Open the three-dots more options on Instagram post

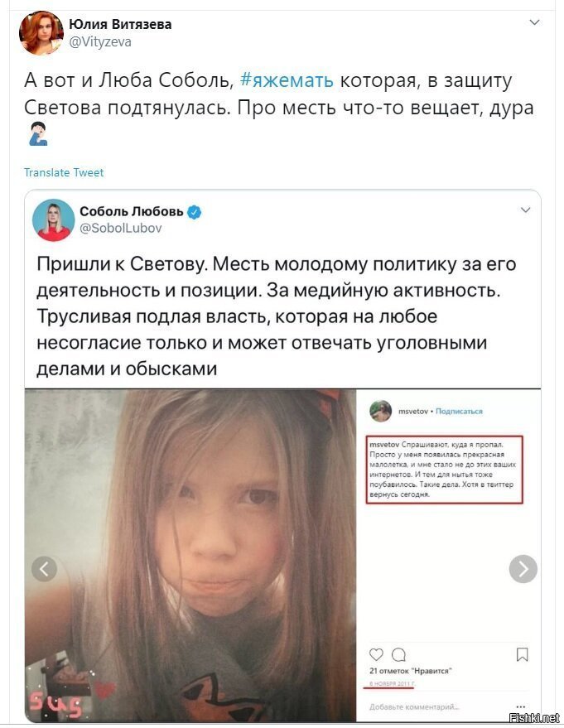(x=521, y=706)
